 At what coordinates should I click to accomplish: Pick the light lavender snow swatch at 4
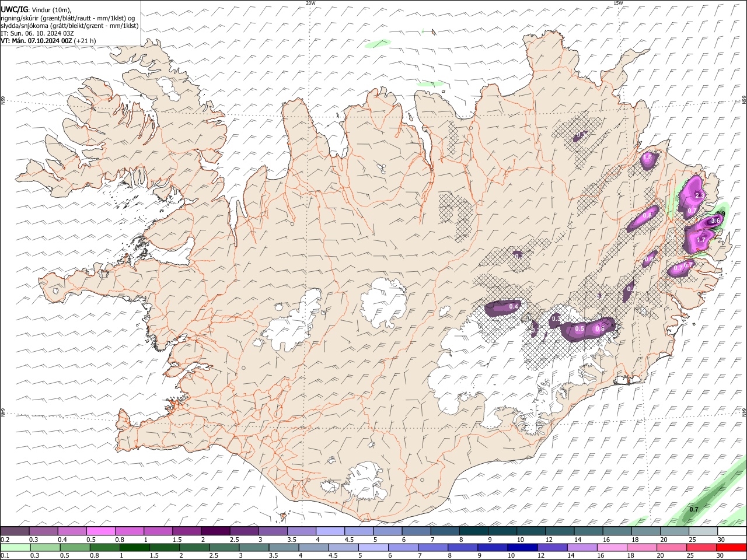[x=330, y=531]
